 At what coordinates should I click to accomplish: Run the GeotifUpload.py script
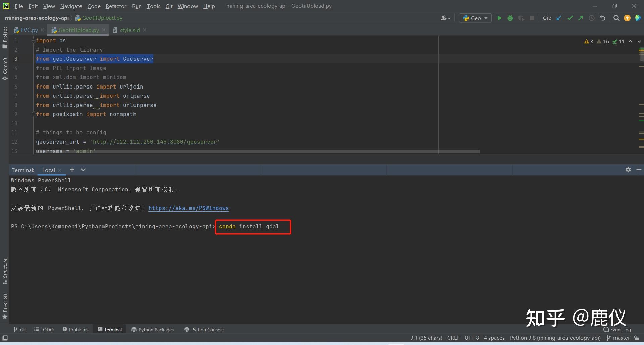pyautogui.click(x=499, y=18)
